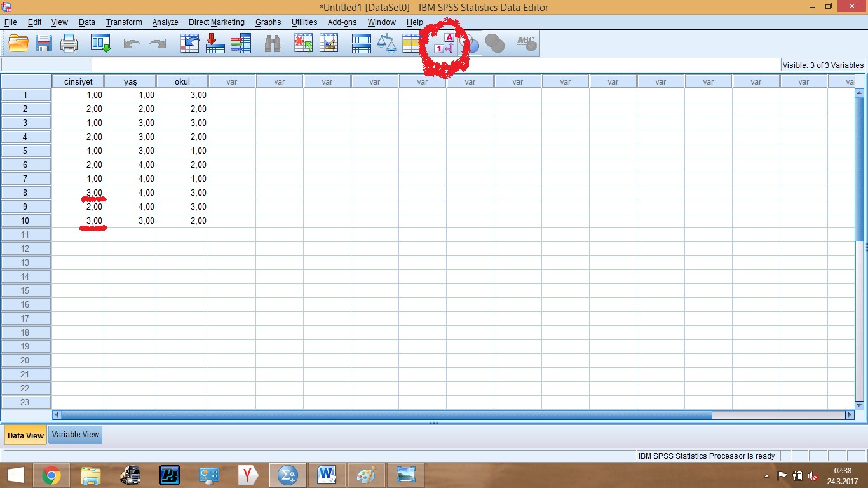Select row number 10 header
Screen dimensions: 868x488
click(26, 220)
